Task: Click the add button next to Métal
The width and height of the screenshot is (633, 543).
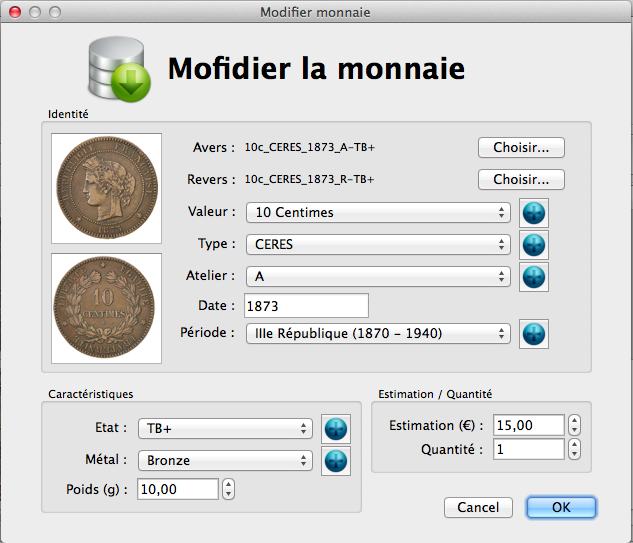Action: pyautogui.click(x=337, y=461)
